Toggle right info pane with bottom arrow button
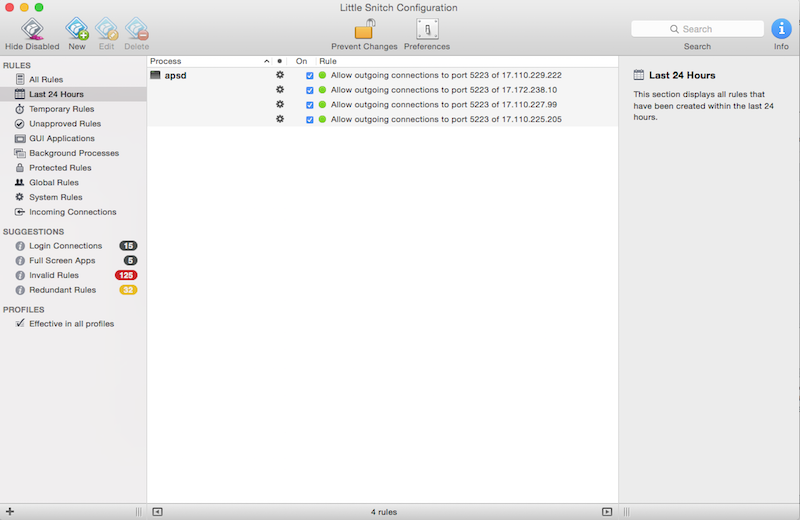 click(607, 511)
